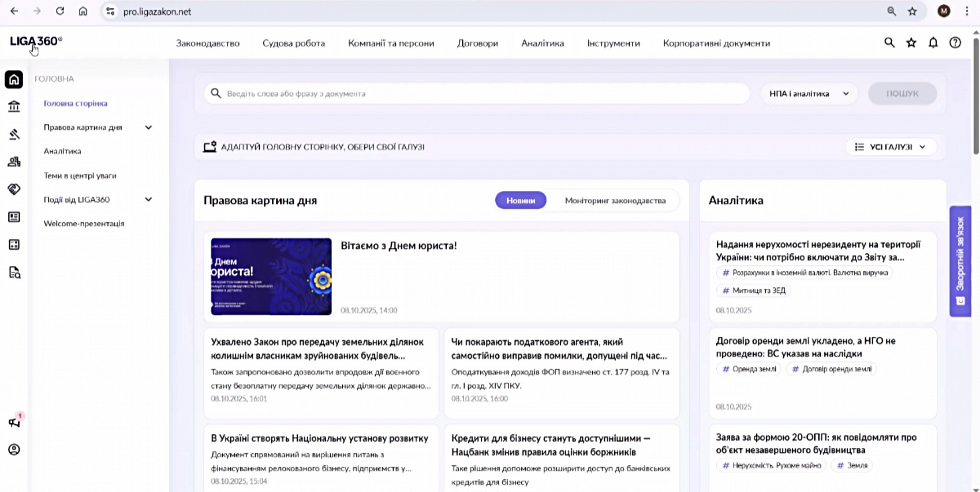Click the megaphone announcements icon with badge
The height and width of the screenshot is (492, 980).
14,422
